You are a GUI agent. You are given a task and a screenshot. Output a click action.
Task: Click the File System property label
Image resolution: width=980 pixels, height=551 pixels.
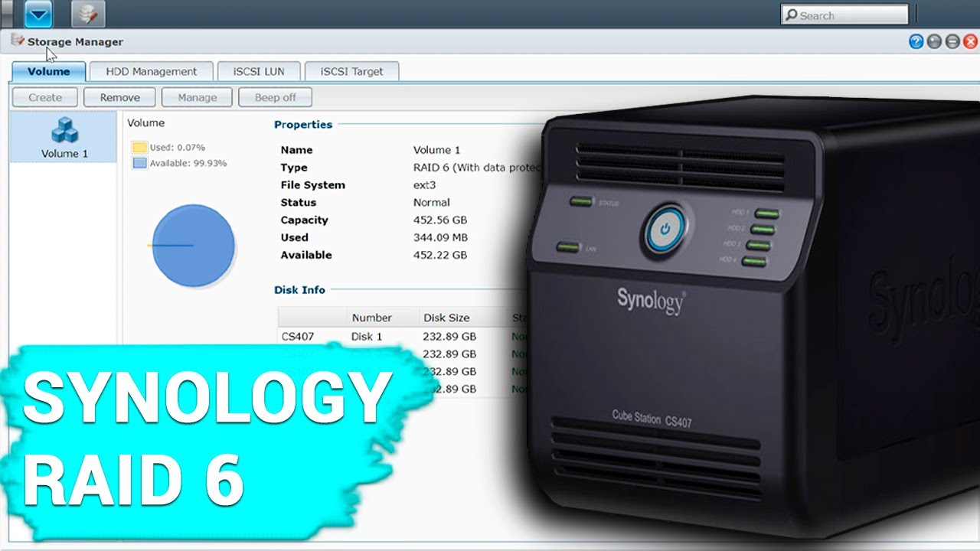[312, 185]
